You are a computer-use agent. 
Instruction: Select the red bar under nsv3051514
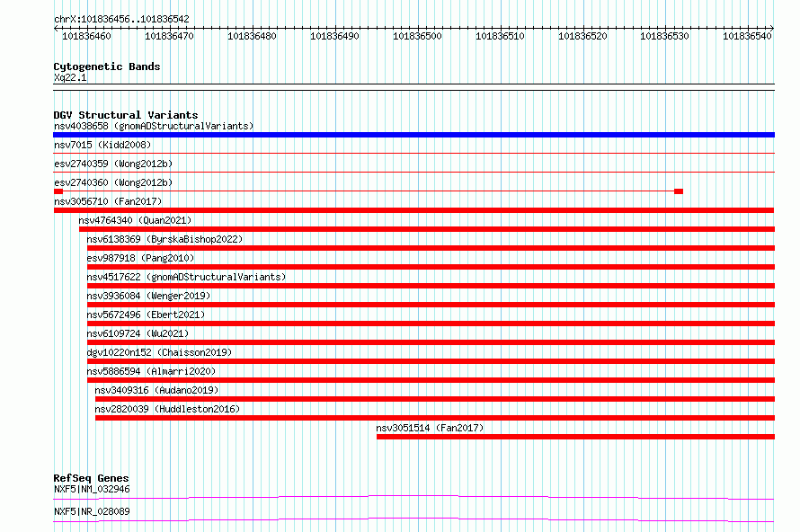pos(575,437)
